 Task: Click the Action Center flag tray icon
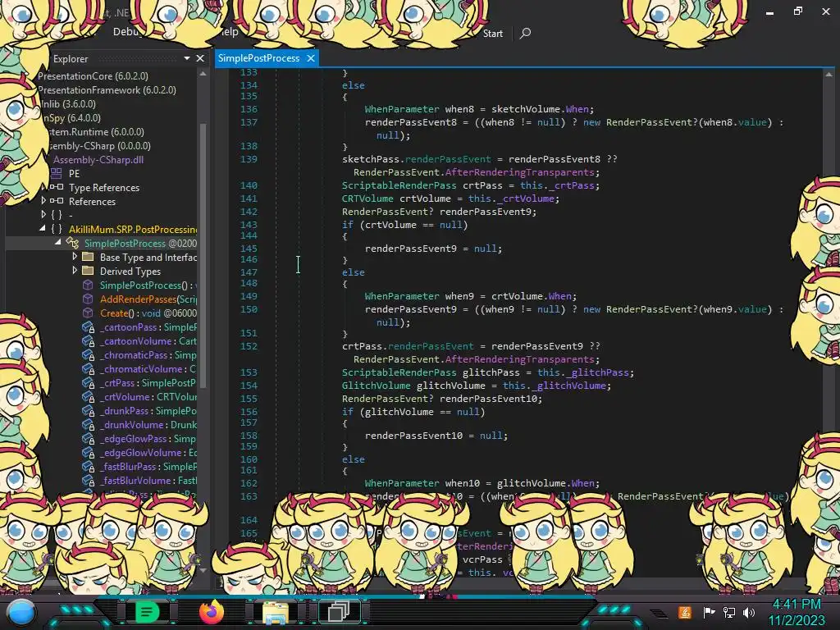coord(710,612)
